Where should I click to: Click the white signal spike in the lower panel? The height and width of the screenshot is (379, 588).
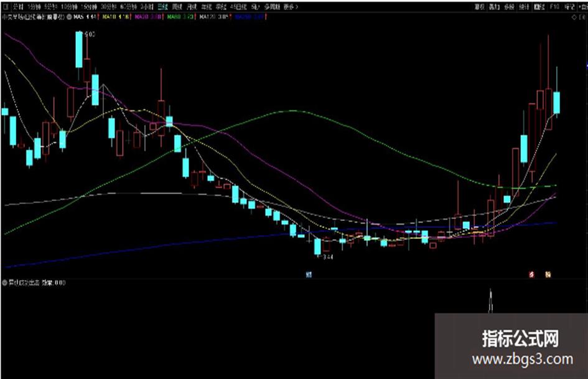point(490,301)
